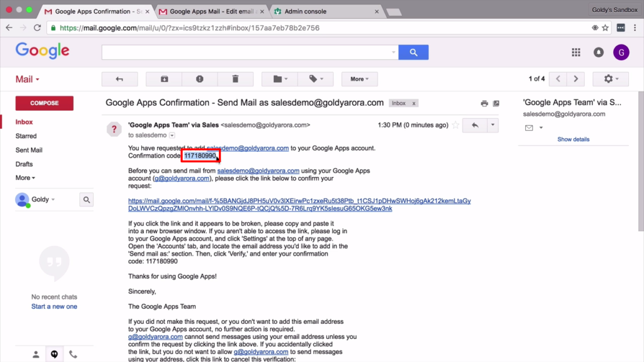This screenshot has height=362, width=644.
Task: Expand More labels in sidebar
Action: click(x=25, y=178)
